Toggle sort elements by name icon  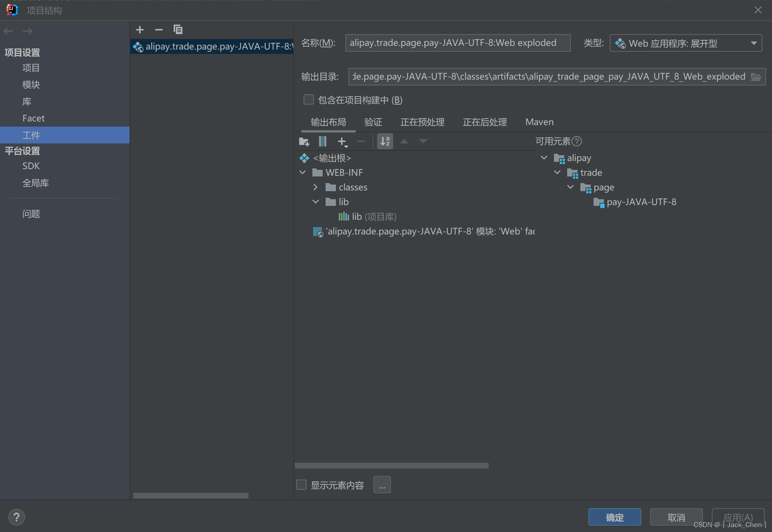(385, 141)
